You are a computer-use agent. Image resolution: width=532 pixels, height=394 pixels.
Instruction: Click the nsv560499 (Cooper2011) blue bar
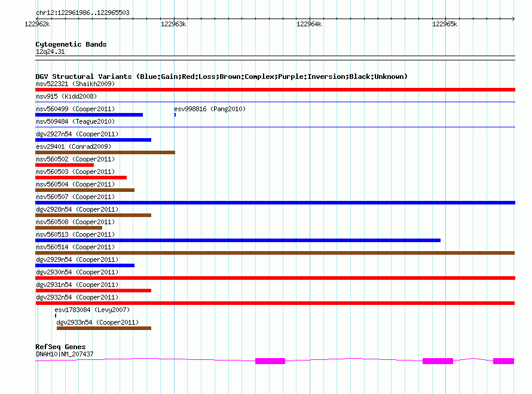(x=89, y=115)
